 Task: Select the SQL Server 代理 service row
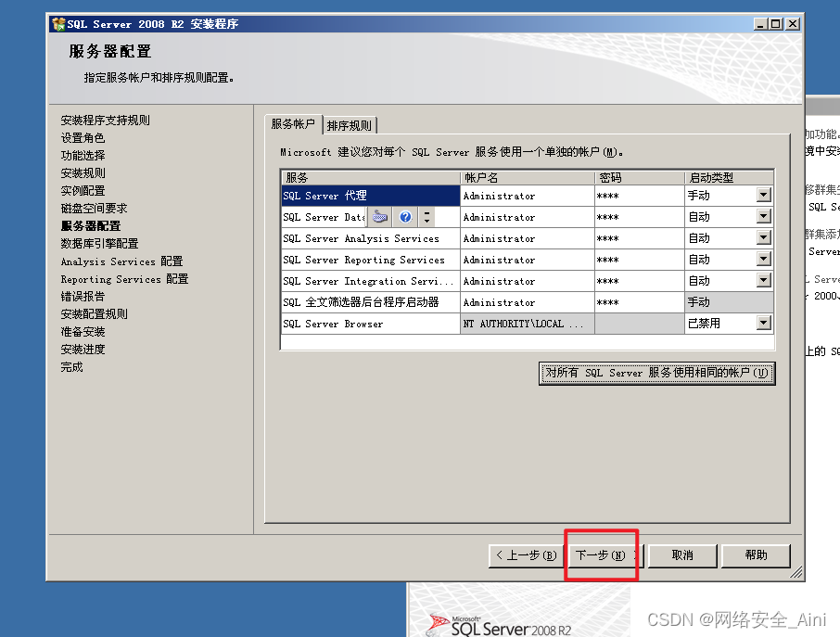(370, 196)
